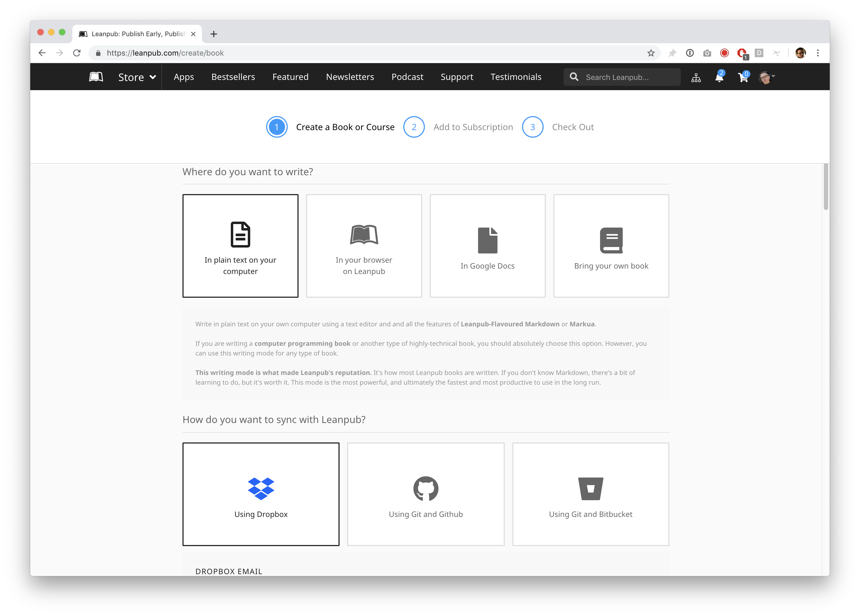The width and height of the screenshot is (860, 616).
Task: Bookmark this page with the star
Action: [x=651, y=53]
